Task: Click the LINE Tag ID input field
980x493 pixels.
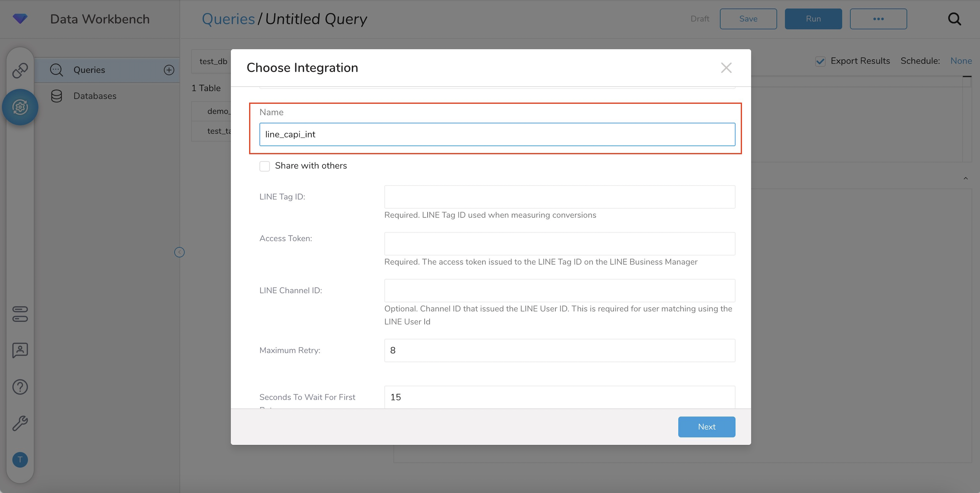Action: [559, 197]
